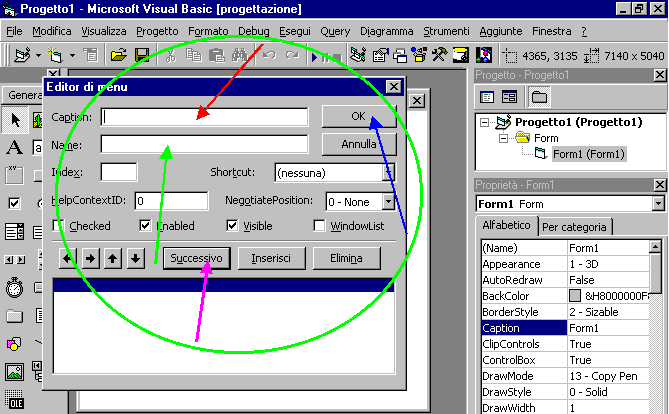
Task: Click the Open Project folder icon
Action: [119, 55]
